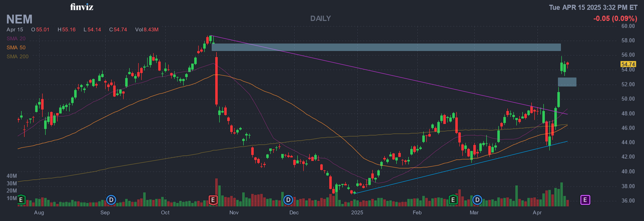Click the 44.00 price axis label

tap(628, 142)
